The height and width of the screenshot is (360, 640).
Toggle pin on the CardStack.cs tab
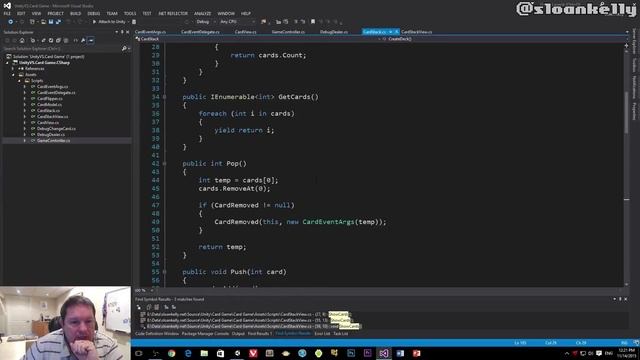tap(391, 32)
